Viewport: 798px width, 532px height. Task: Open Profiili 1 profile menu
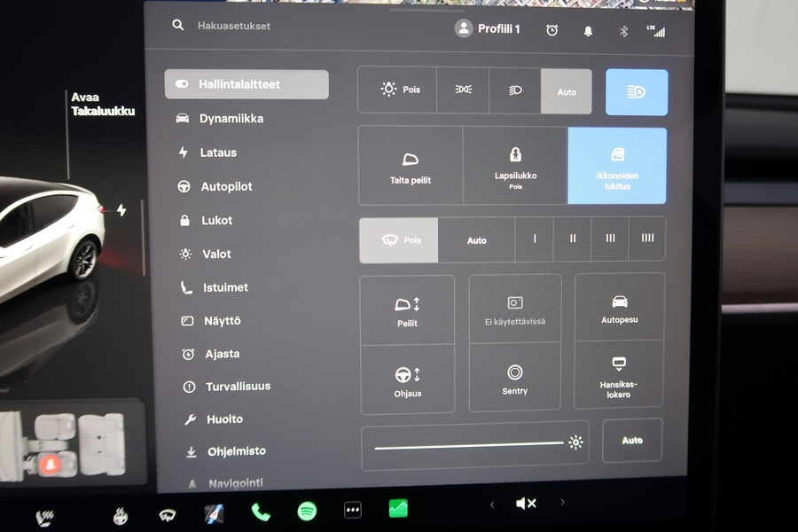[487, 27]
